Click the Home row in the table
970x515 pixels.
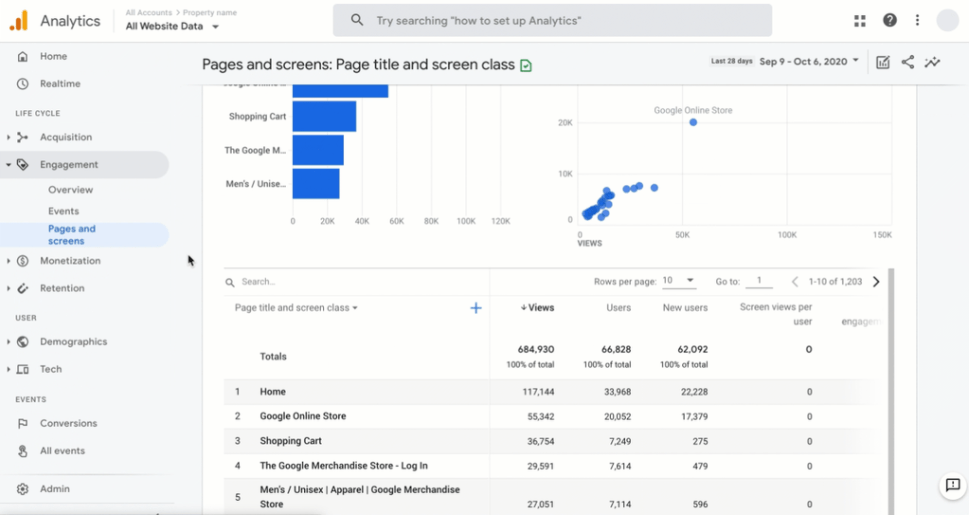click(x=555, y=392)
